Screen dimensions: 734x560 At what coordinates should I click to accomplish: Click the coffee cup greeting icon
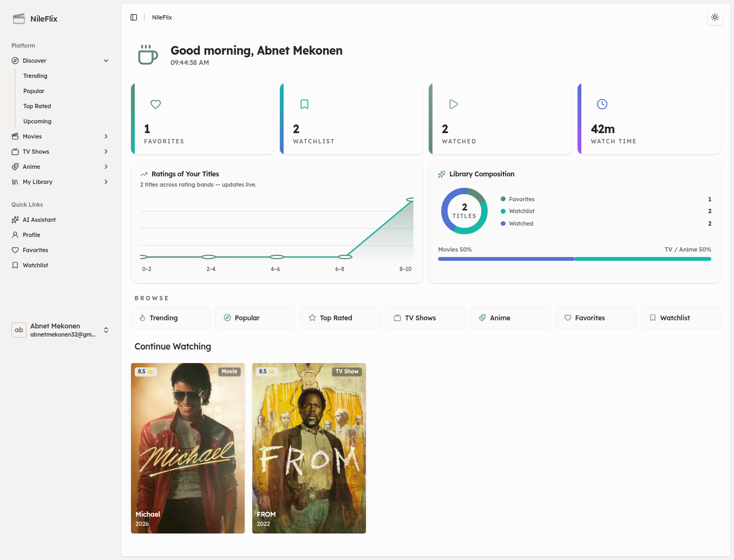tap(148, 55)
